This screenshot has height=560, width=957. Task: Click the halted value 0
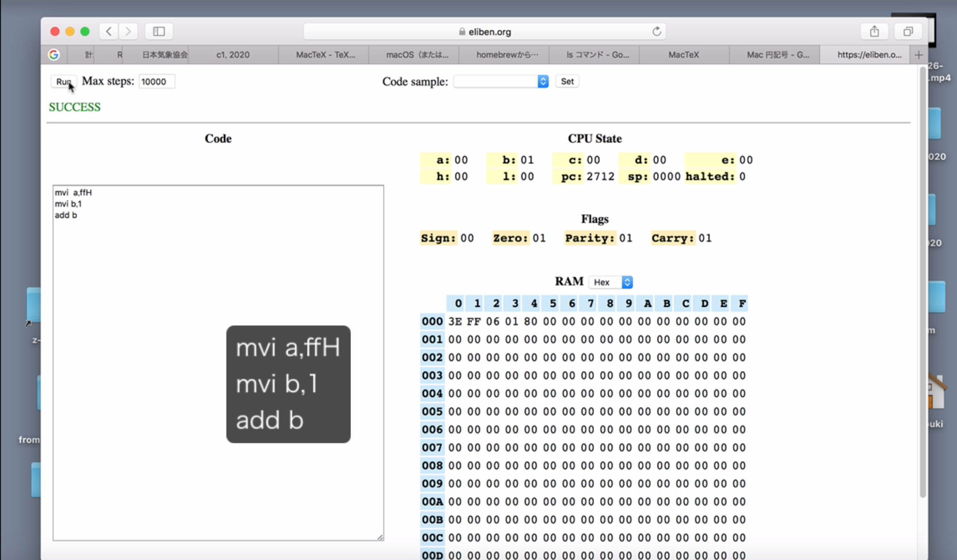click(x=742, y=177)
